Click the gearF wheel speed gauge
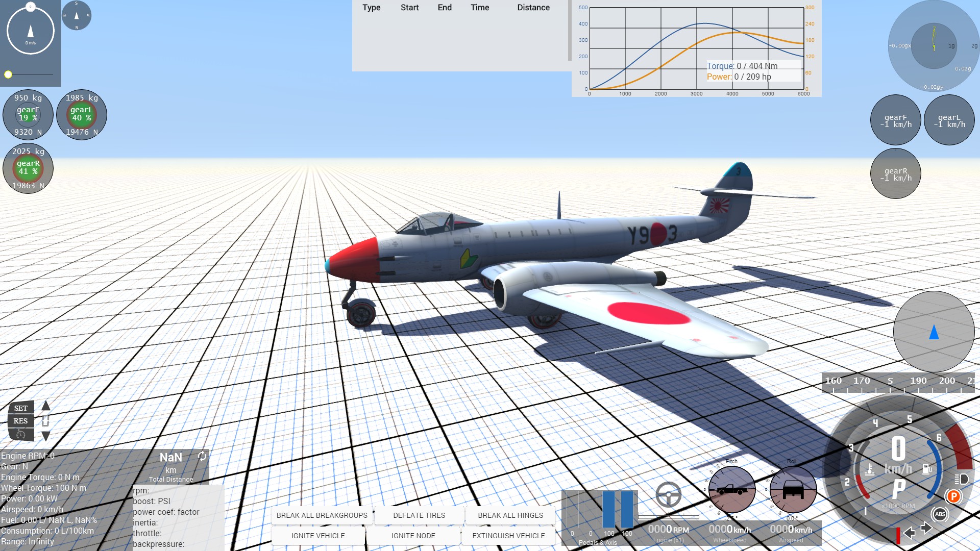The height and width of the screenshot is (551, 980). [896, 120]
